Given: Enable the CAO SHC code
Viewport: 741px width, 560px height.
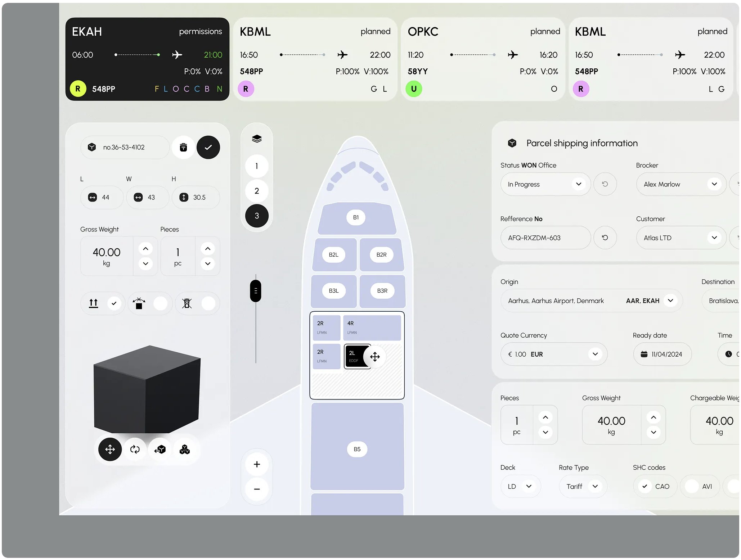Looking at the screenshot, I should pos(645,486).
